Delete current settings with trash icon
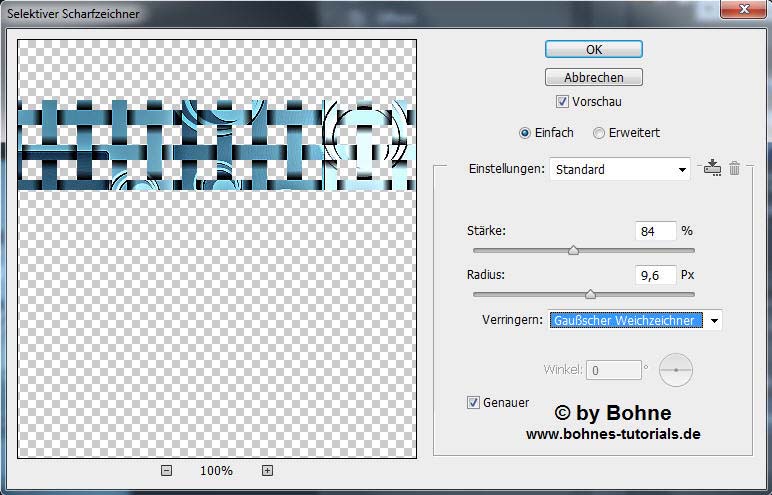This screenshot has height=495, width=772. 734,168
